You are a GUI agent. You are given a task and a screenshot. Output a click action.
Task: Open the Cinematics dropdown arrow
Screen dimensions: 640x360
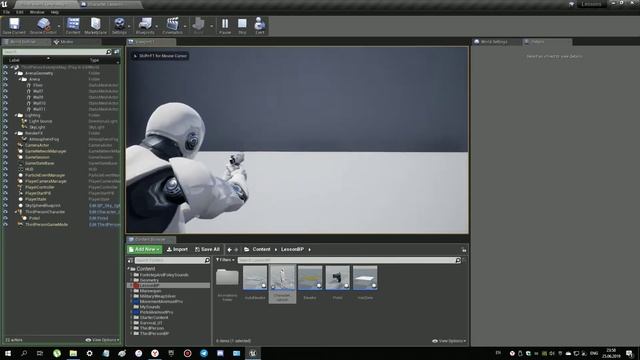(185, 26)
